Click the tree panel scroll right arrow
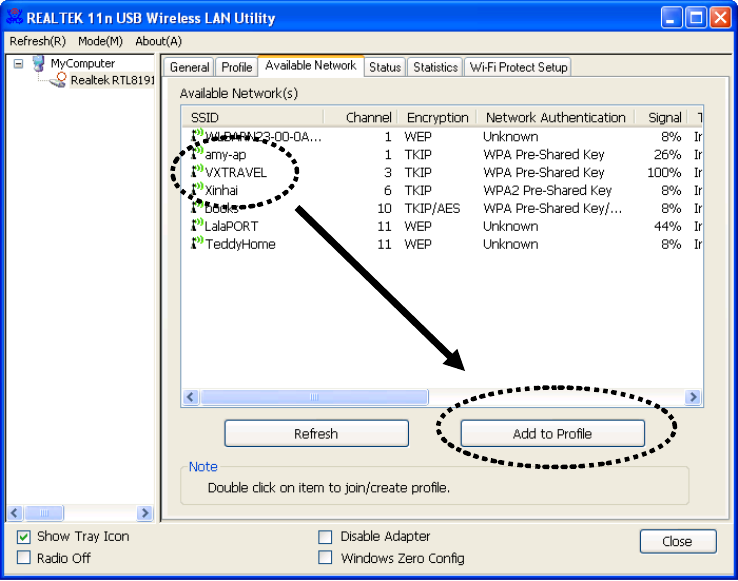Viewport: 738px width, 581px height. [x=145, y=513]
